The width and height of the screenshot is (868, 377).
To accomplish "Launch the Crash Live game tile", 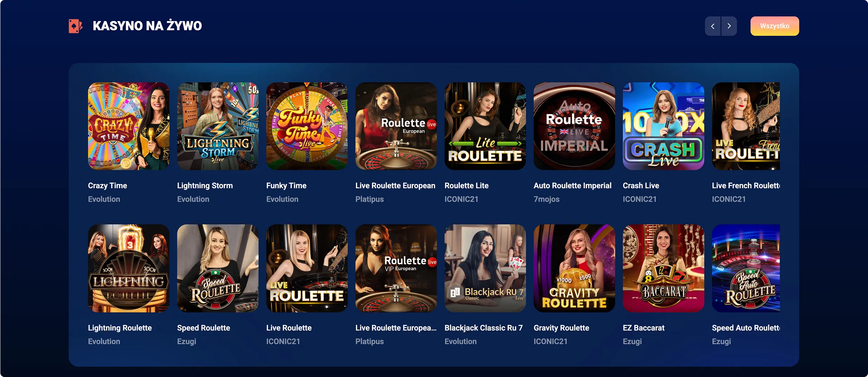I will [663, 126].
